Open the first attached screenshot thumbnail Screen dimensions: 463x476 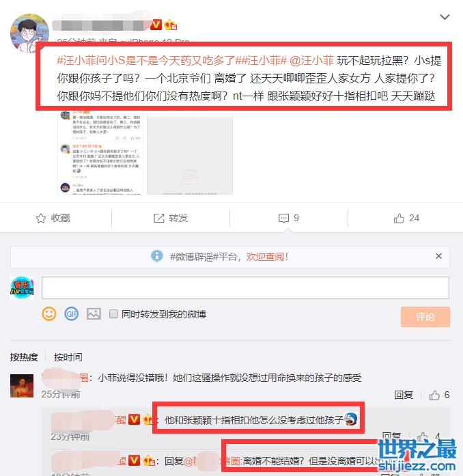coord(100,152)
